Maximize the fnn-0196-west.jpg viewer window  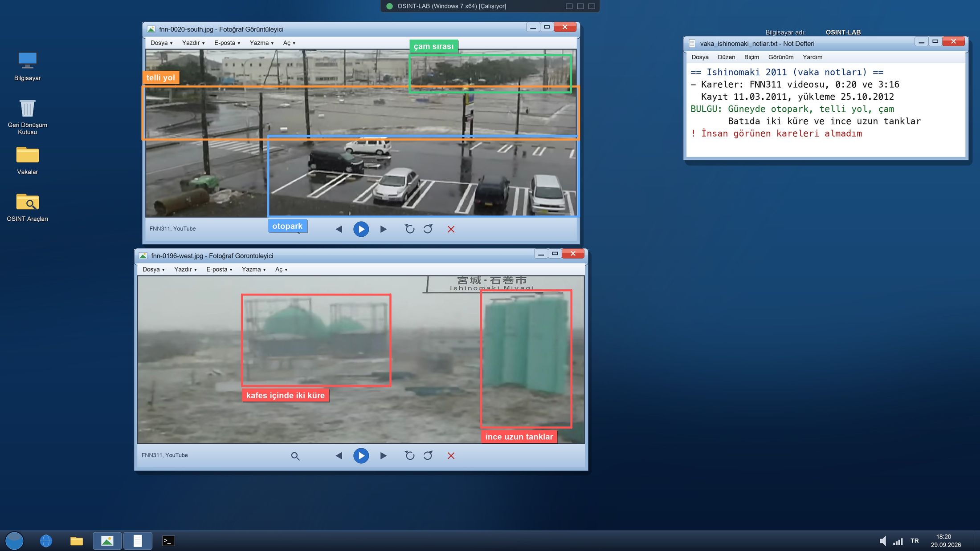point(555,254)
